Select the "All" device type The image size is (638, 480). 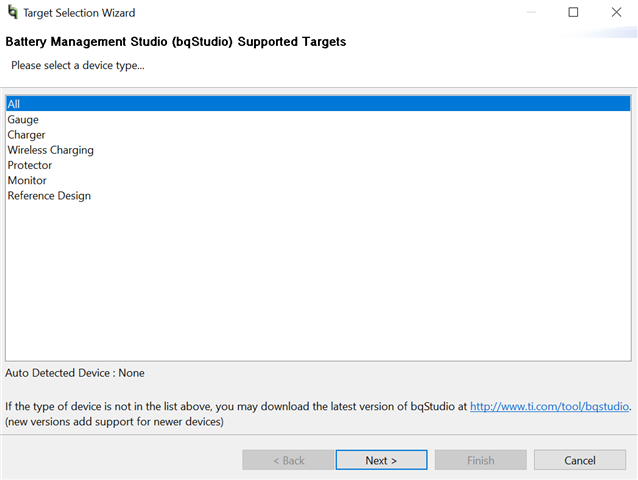[14, 104]
